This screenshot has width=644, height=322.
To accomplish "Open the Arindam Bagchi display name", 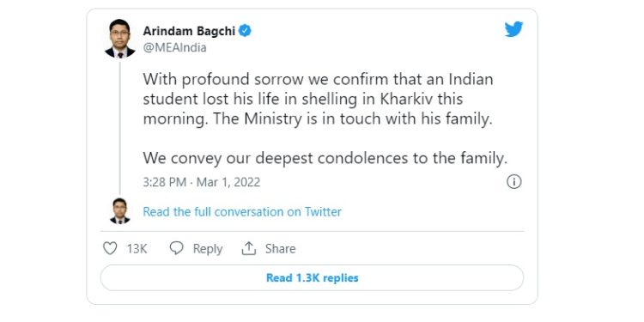I will [189, 31].
